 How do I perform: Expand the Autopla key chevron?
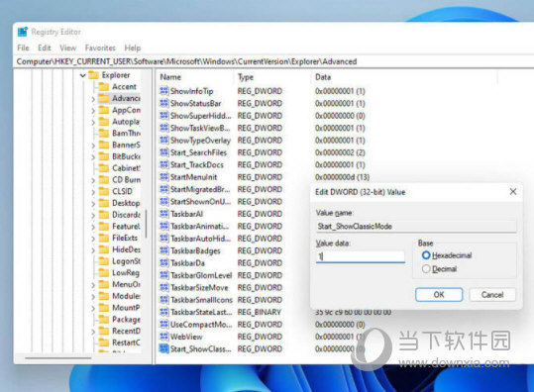coord(93,122)
